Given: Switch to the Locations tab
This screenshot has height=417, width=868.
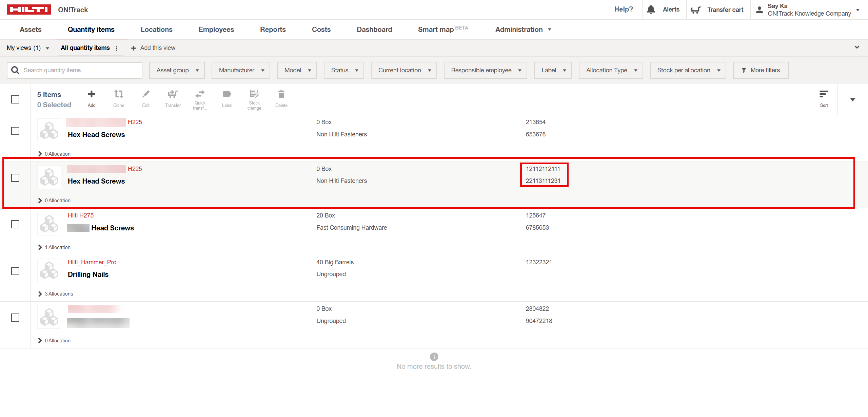Looking at the screenshot, I should pos(156,30).
